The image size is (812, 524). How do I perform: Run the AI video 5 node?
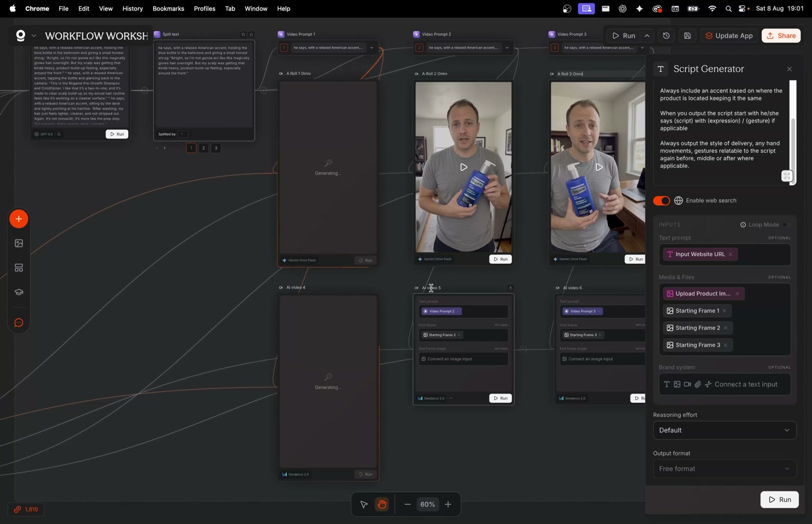tap(501, 398)
